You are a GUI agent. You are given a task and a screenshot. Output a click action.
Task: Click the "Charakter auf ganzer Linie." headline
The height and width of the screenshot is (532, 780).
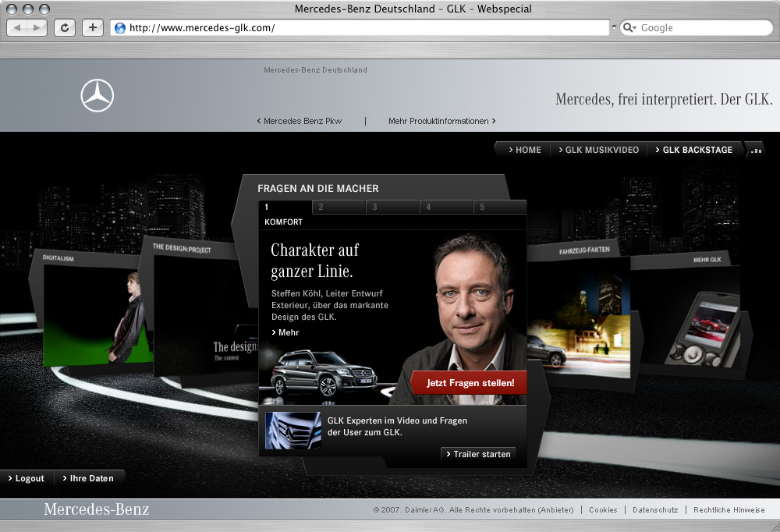tap(314, 261)
